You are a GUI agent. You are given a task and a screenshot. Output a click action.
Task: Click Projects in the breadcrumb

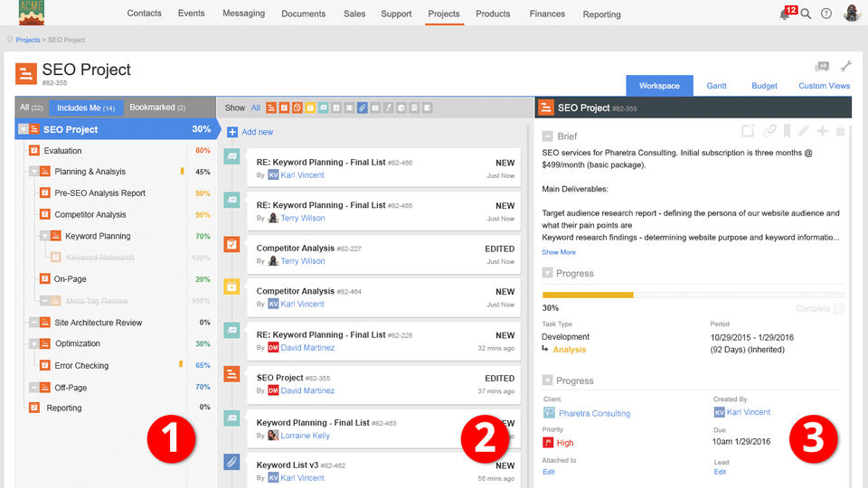click(28, 40)
